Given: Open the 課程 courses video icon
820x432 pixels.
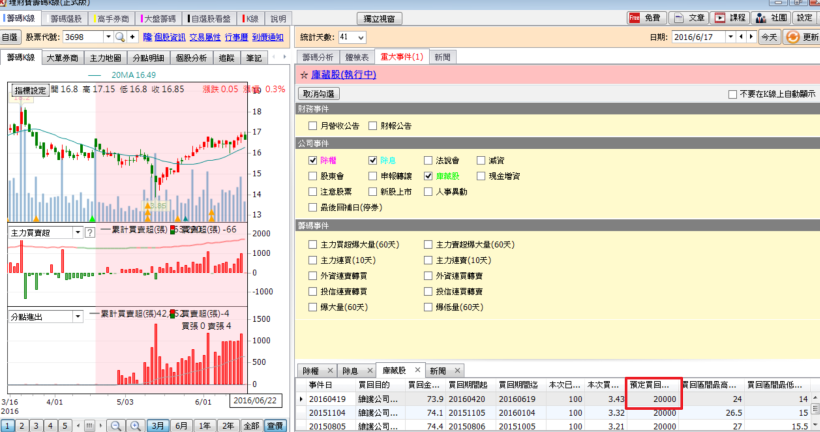Looking at the screenshot, I should click(x=729, y=18).
